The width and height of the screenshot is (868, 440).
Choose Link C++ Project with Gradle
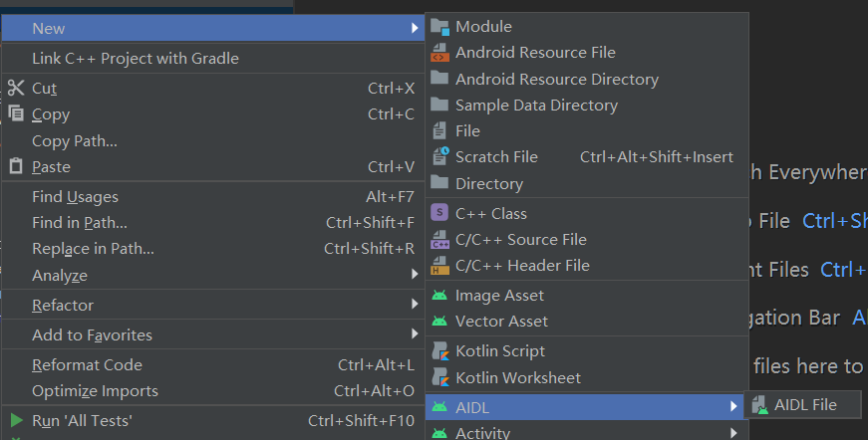point(213,58)
